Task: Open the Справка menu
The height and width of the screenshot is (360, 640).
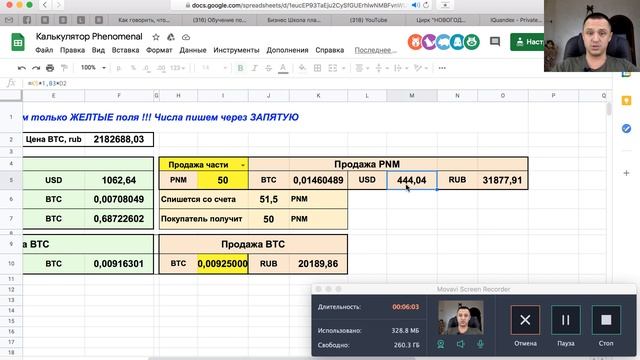Action: pos(329,50)
